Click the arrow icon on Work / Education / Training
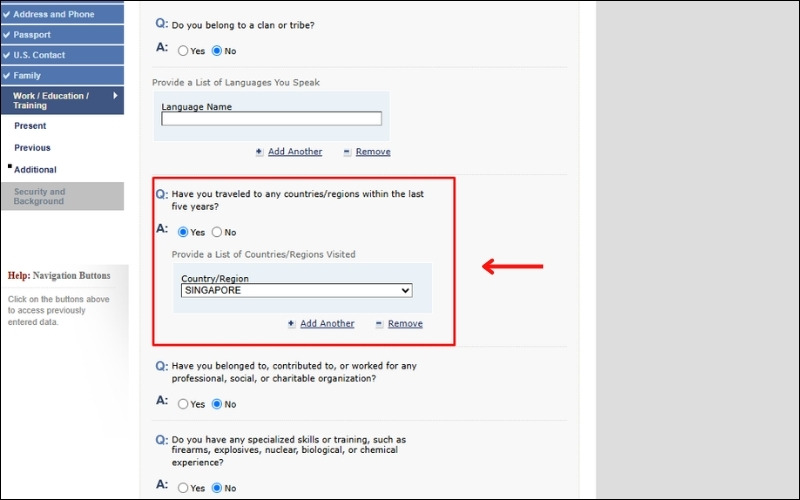Viewport: 800px width, 500px height. click(115, 96)
